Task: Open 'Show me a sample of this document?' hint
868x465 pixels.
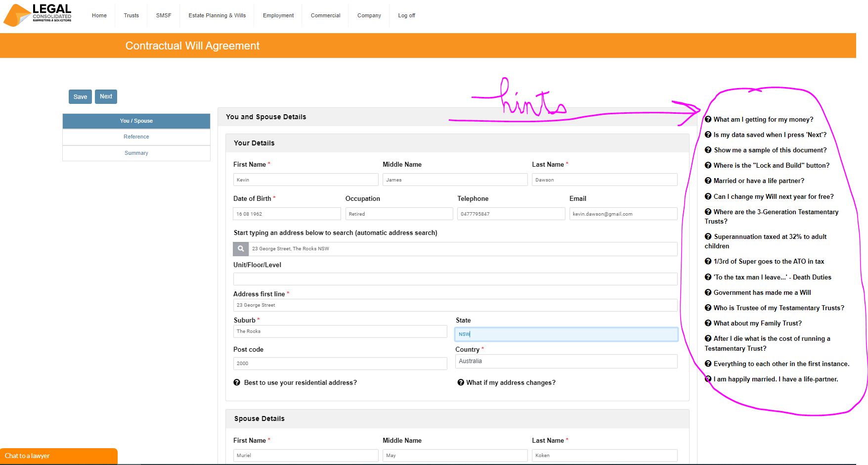Action: pyautogui.click(x=770, y=150)
